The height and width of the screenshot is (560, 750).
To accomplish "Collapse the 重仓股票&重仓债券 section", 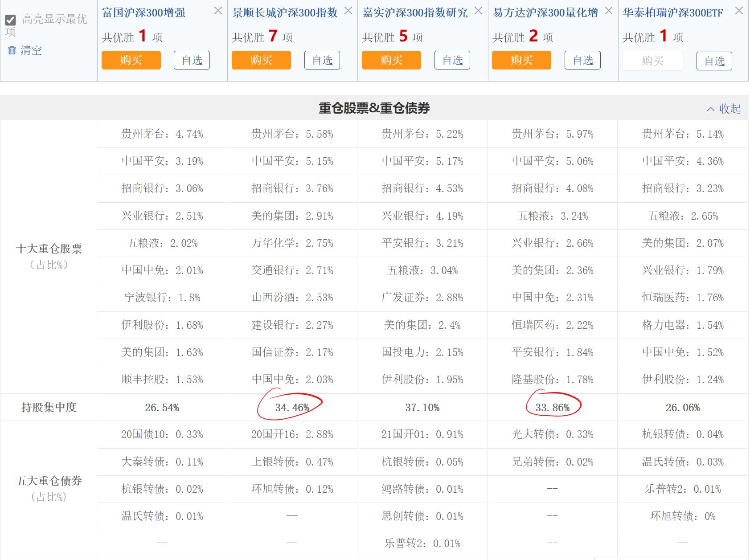I will coord(724,109).
